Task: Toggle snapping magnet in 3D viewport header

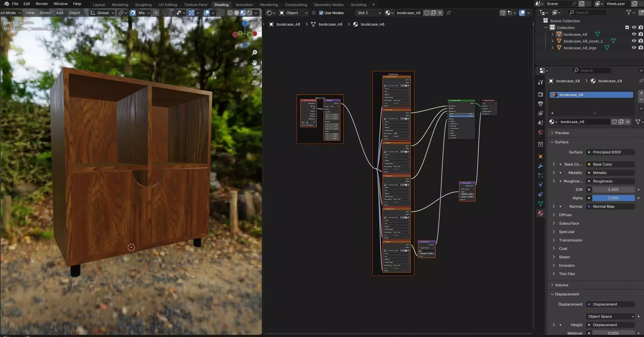Action: pyautogui.click(x=133, y=13)
